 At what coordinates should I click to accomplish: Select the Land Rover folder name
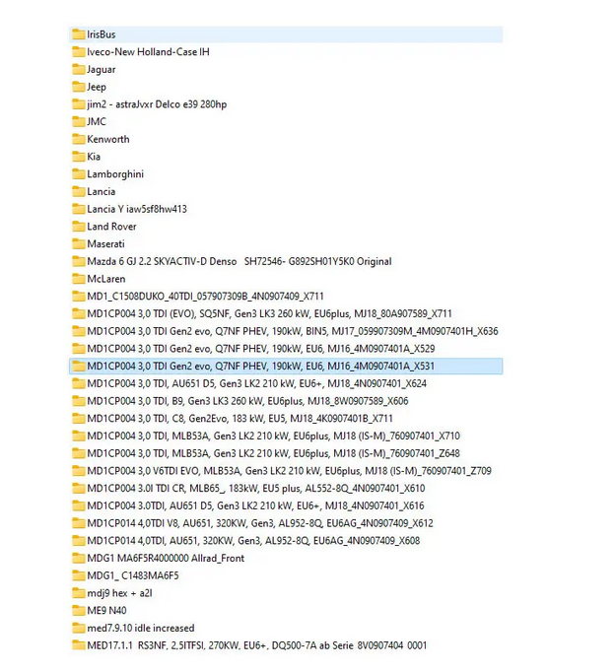click(111, 227)
